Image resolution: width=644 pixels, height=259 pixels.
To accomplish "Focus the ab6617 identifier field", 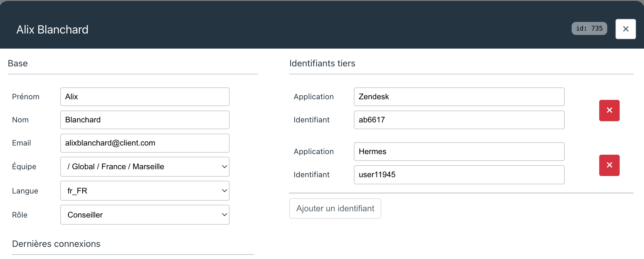I will (459, 120).
